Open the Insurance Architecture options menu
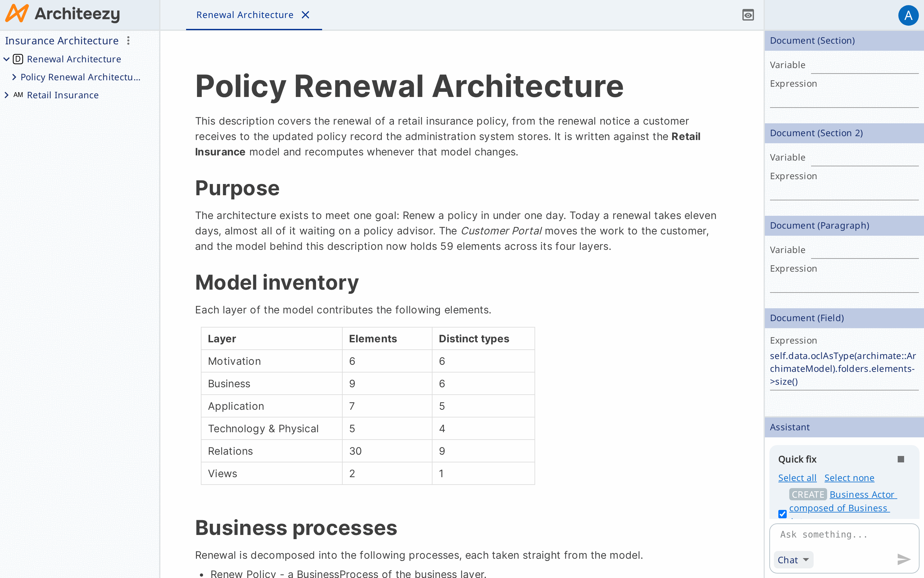The image size is (924, 578). 128,40
